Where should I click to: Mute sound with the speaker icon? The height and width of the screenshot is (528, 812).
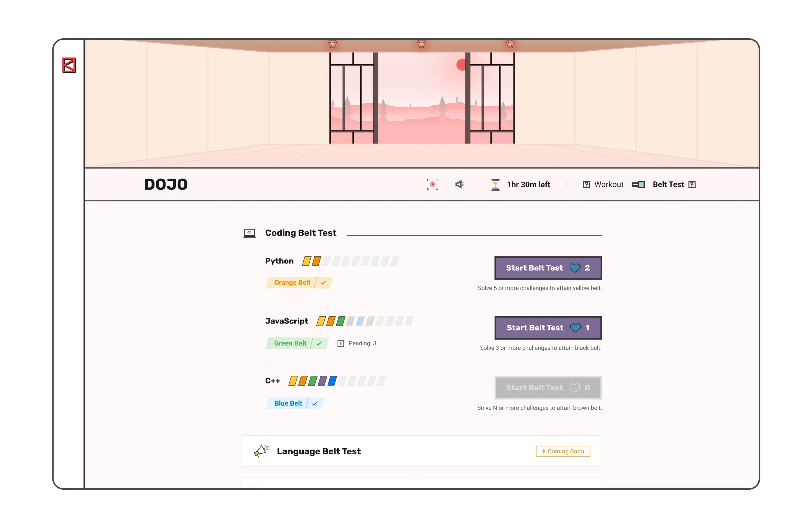point(460,184)
